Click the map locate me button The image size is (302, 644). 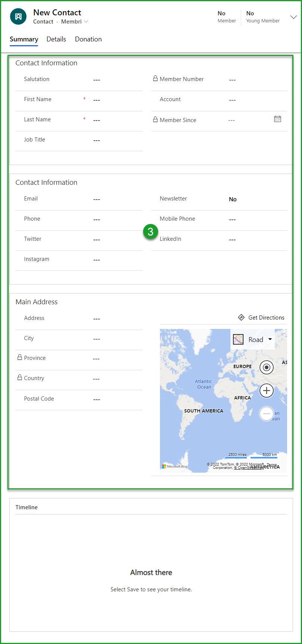point(266,367)
